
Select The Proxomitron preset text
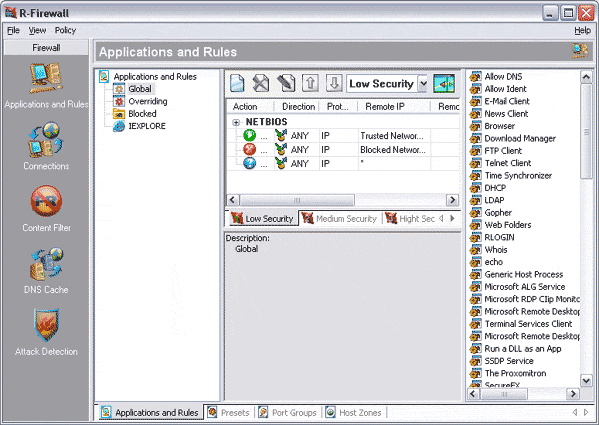tap(515, 373)
